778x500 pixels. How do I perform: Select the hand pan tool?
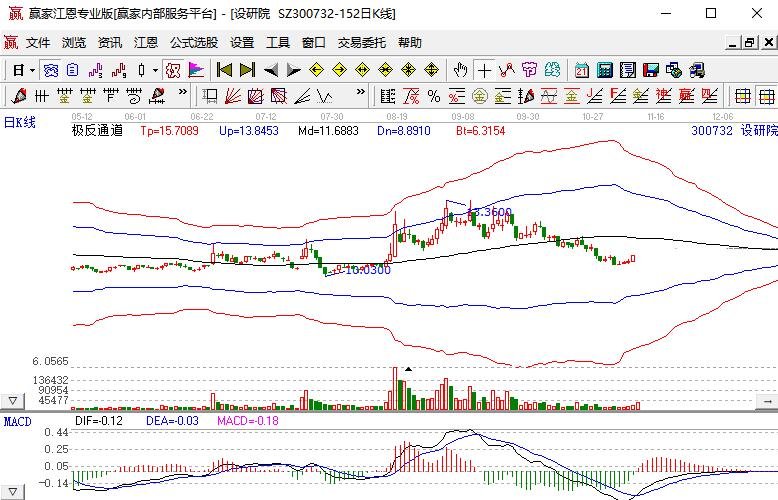pos(460,70)
